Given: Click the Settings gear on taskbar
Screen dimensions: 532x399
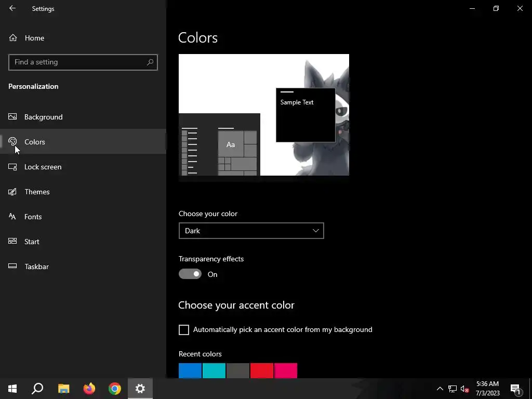Looking at the screenshot, I should pos(140,389).
